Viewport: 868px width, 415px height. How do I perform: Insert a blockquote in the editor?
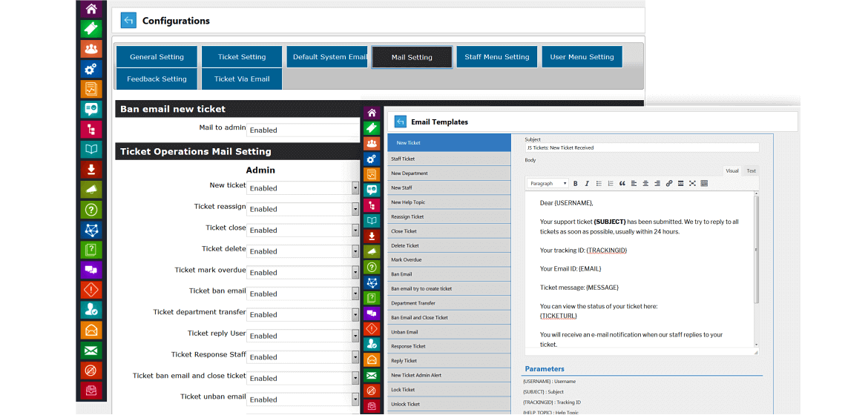pos(622,184)
